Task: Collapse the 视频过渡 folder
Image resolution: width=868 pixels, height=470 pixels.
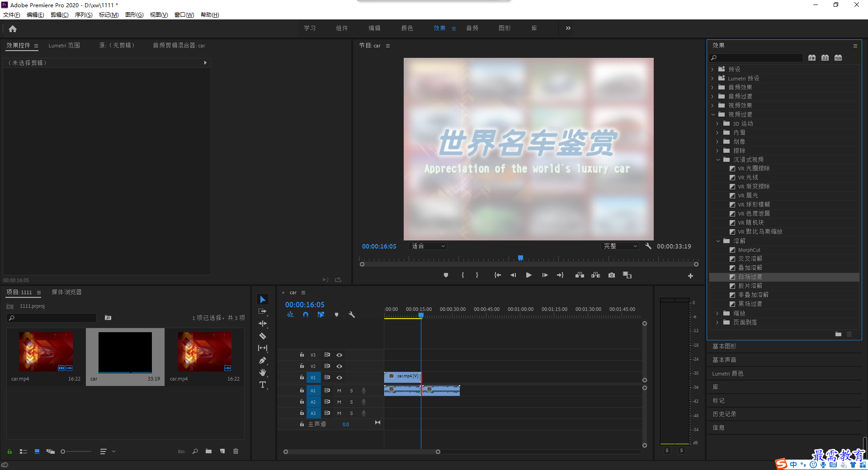Action: click(713, 114)
